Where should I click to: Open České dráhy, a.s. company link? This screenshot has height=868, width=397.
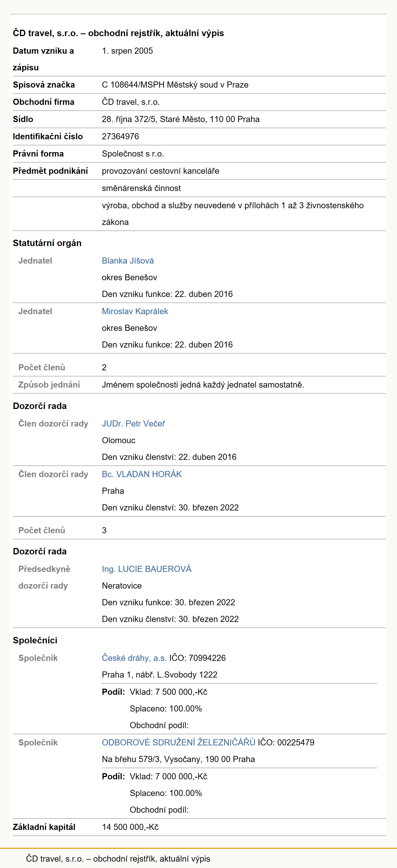[134, 658]
